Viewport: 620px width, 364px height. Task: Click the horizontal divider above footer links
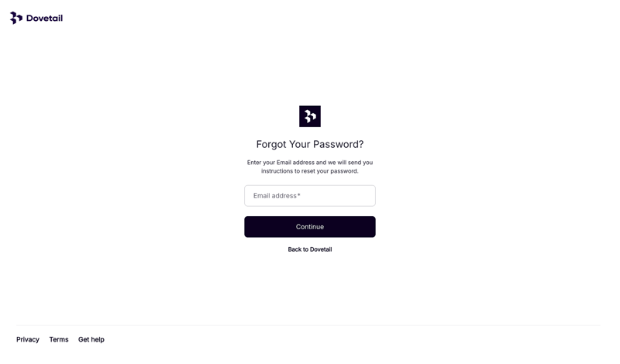click(308, 325)
